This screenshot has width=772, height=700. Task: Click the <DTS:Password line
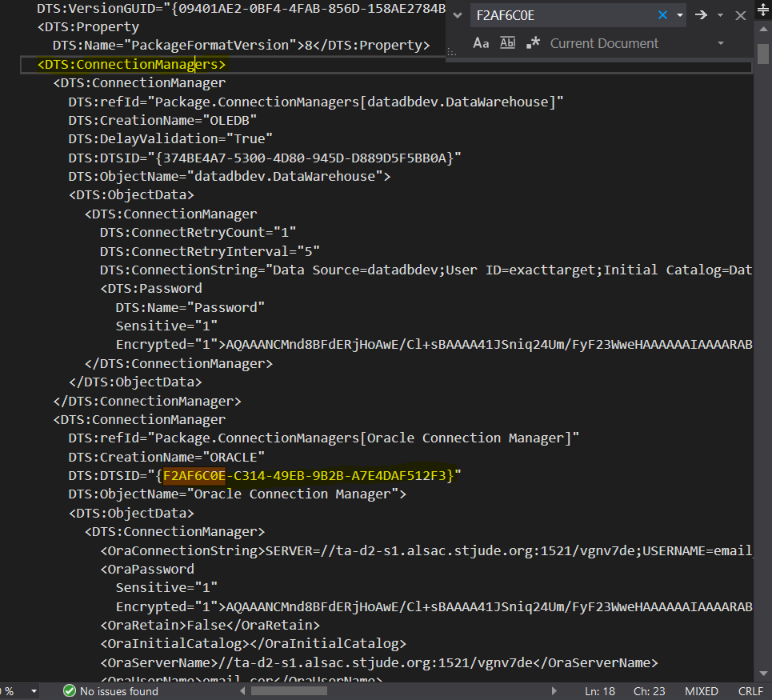[x=151, y=289]
